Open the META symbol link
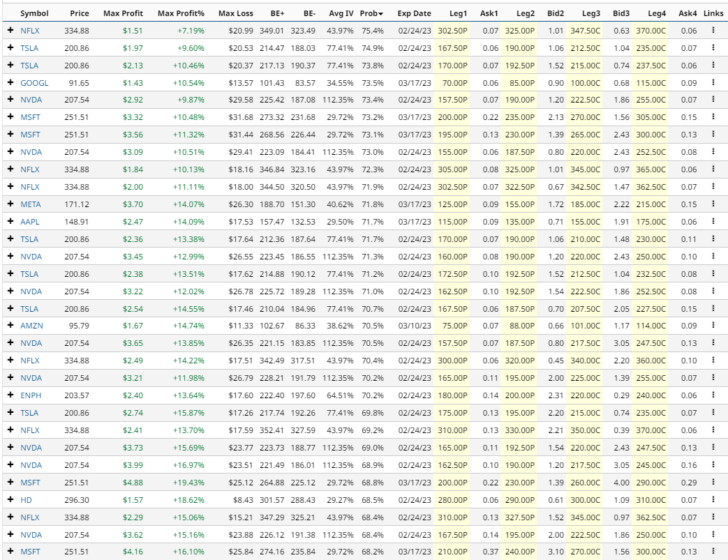Viewport: 728px width, 560px height. pyautogui.click(x=31, y=204)
